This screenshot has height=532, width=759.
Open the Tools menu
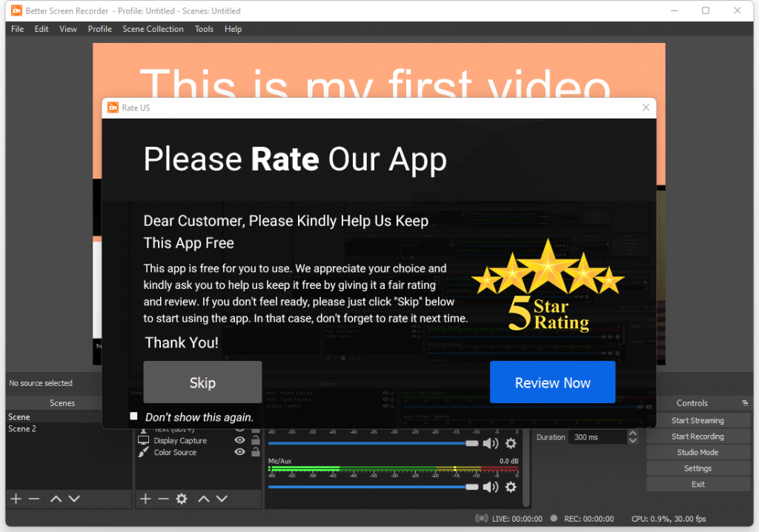204,29
